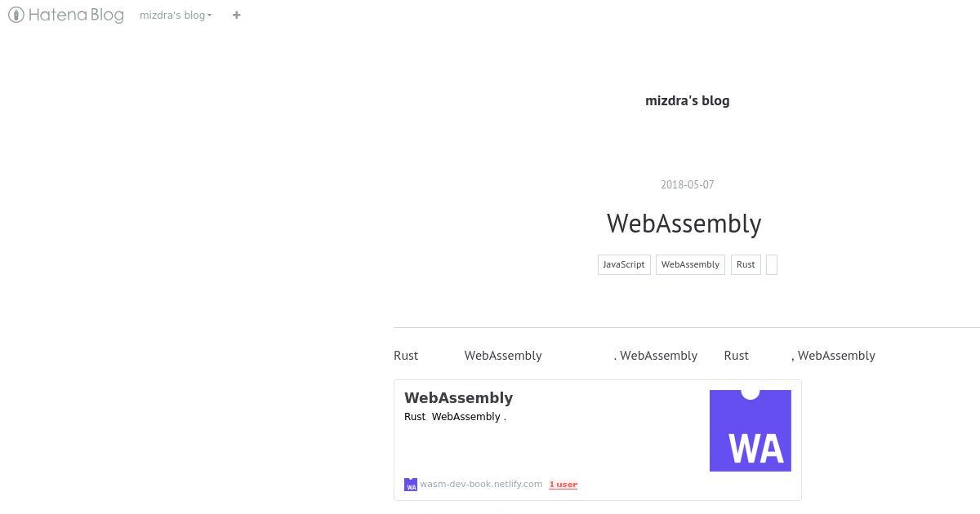Click the 2018-05-07 post date
This screenshot has width=980, height=514.
(x=688, y=184)
